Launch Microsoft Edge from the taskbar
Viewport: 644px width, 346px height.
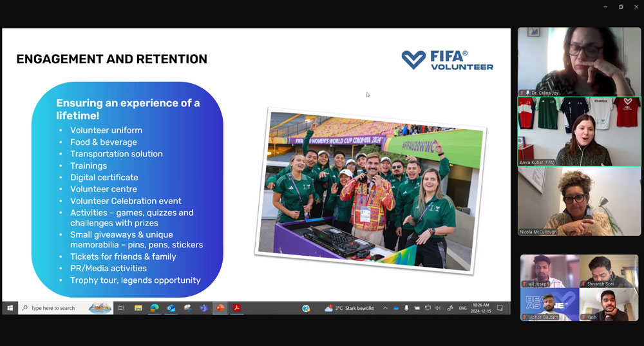[155, 308]
